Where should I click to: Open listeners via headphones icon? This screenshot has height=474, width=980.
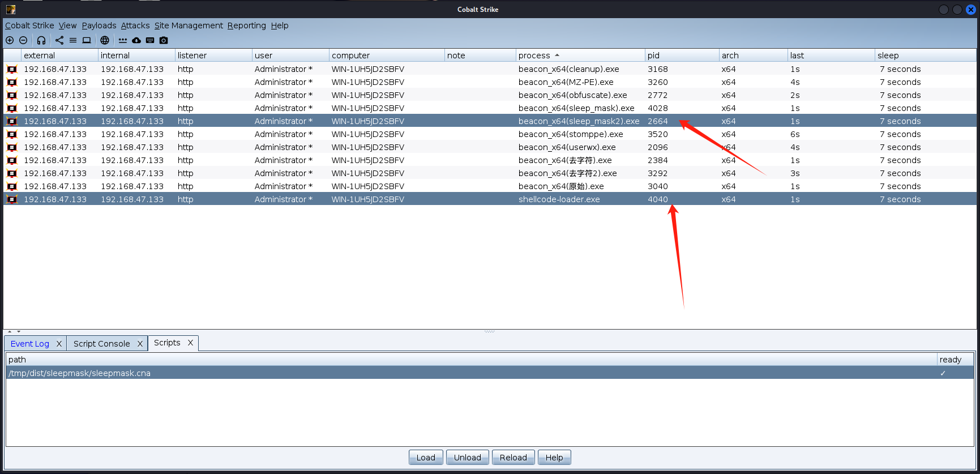tap(41, 40)
